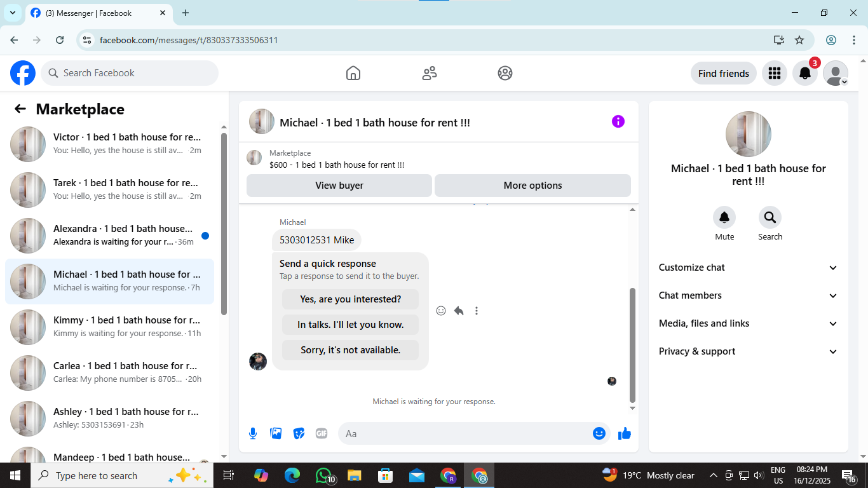Click the large listing thumbnail in right panel
The width and height of the screenshot is (868, 488).
tap(749, 134)
